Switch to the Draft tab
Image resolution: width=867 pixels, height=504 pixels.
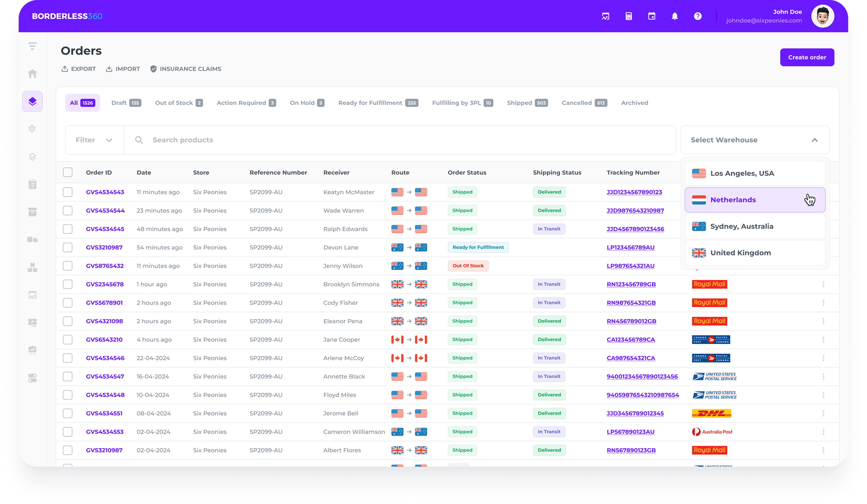point(126,103)
